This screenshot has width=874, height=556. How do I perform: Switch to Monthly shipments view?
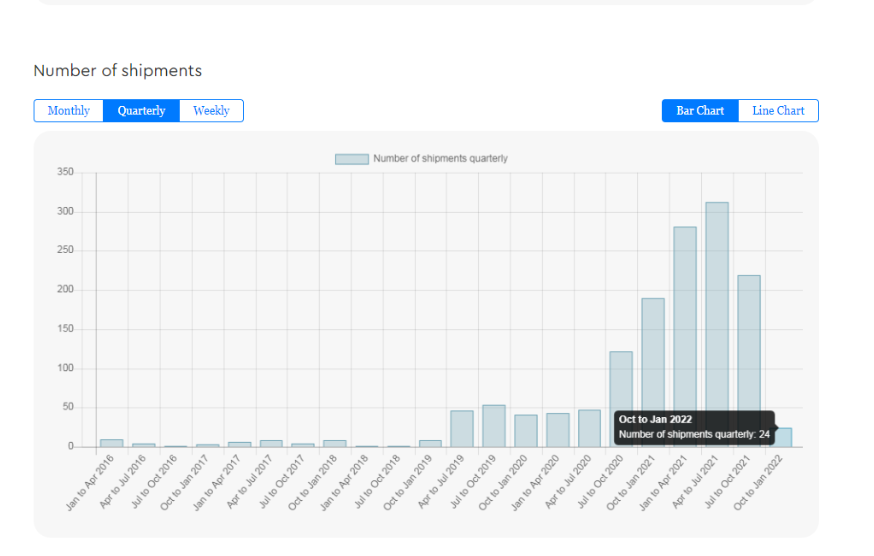point(69,111)
